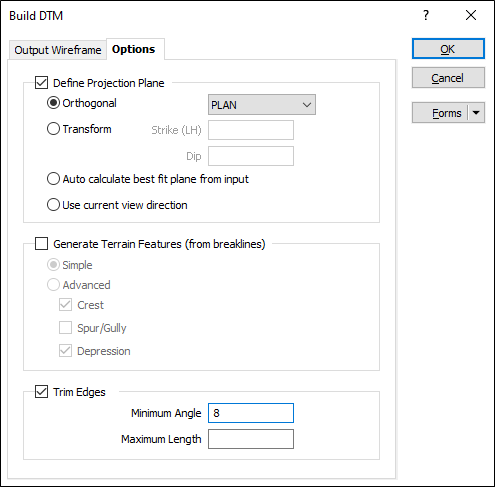The height and width of the screenshot is (487, 495).
Task: Select the Orthogonal radio button
Action: point(53,103)
